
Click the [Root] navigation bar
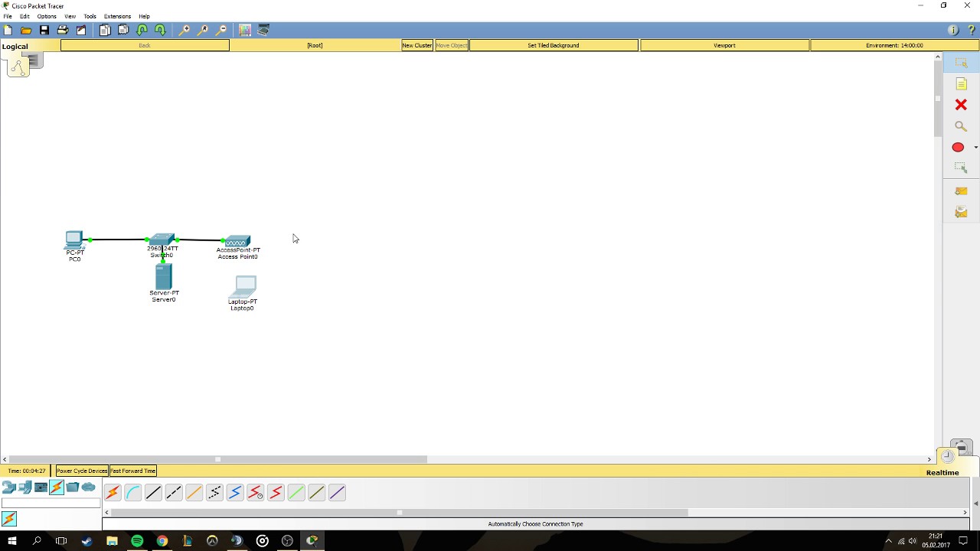click(x=315, y=45)
